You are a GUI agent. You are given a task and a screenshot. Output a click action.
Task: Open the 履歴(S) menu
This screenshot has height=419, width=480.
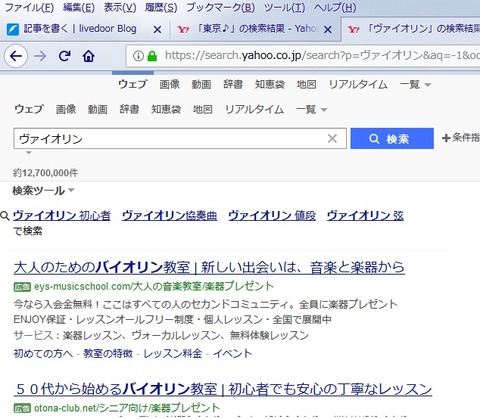[x=161, y=7]
